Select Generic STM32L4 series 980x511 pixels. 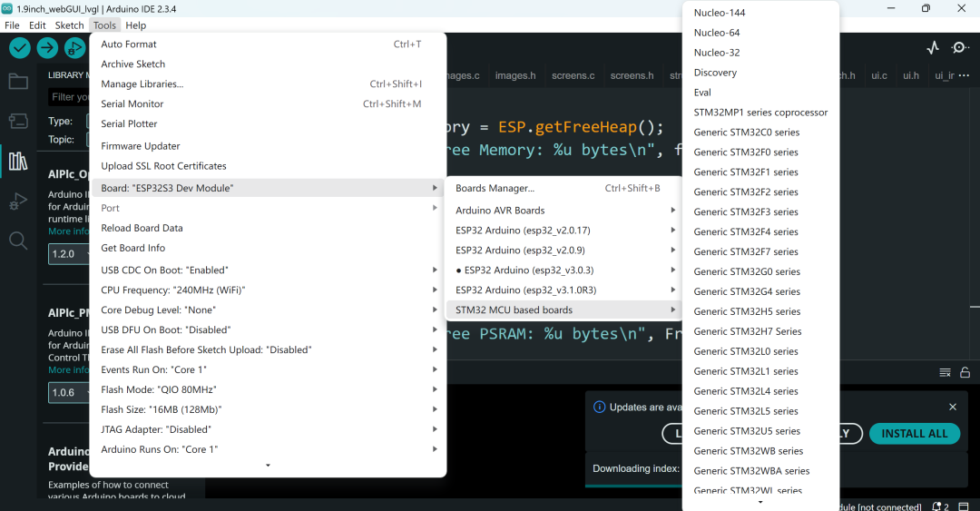tap(760, 391)
